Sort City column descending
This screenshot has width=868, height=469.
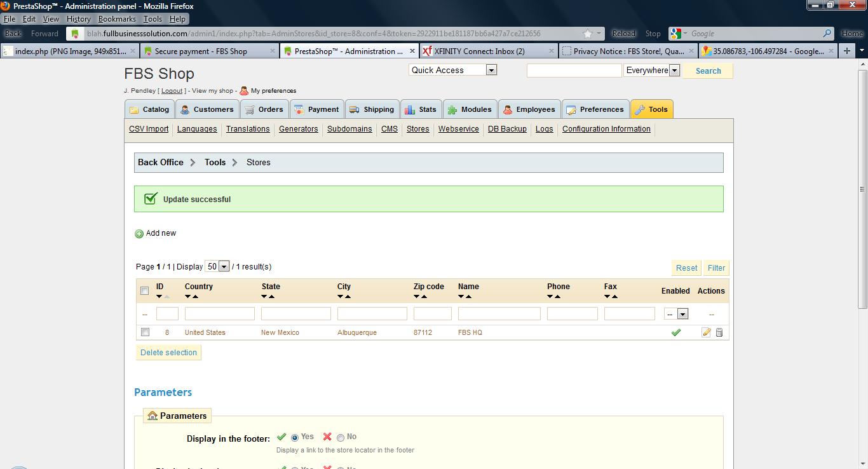[340, 297]
